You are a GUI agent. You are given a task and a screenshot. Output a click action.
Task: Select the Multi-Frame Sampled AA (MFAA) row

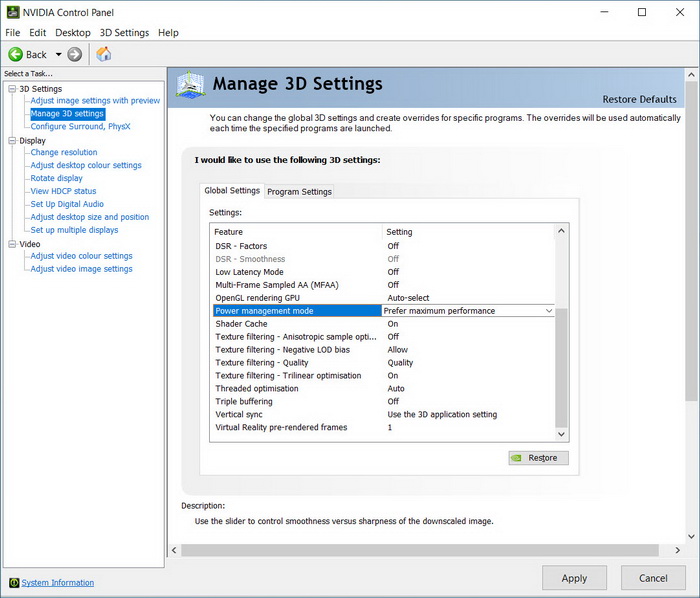tap(383, 285)
